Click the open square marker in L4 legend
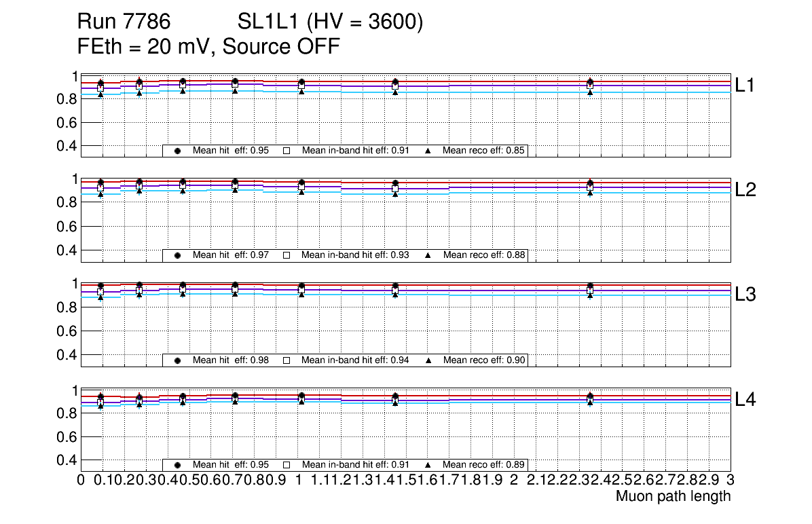 pos(287,465)
